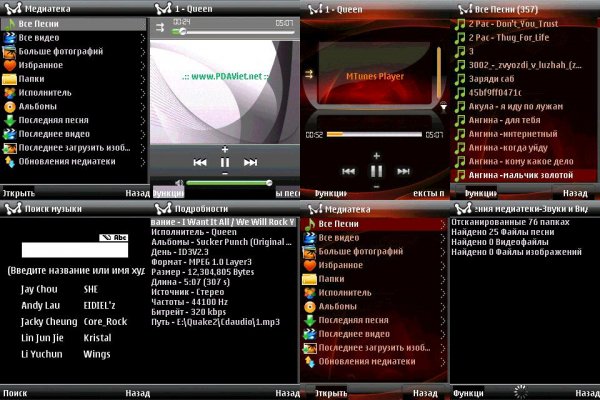Open Обновления медиатеки icon in red Медиатека

[x=310, y=362]
